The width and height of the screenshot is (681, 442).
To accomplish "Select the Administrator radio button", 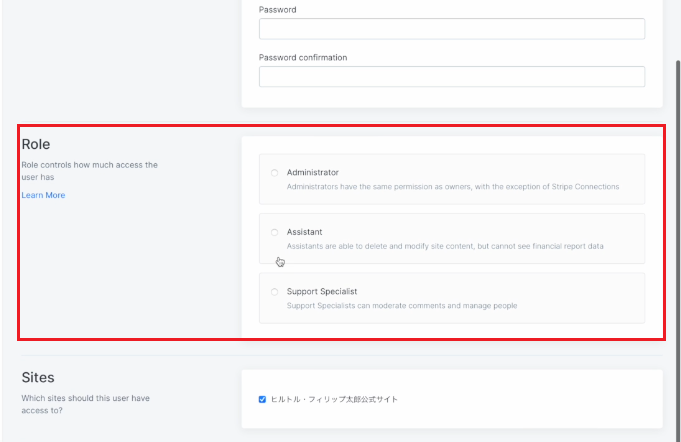I will [274, 173].
